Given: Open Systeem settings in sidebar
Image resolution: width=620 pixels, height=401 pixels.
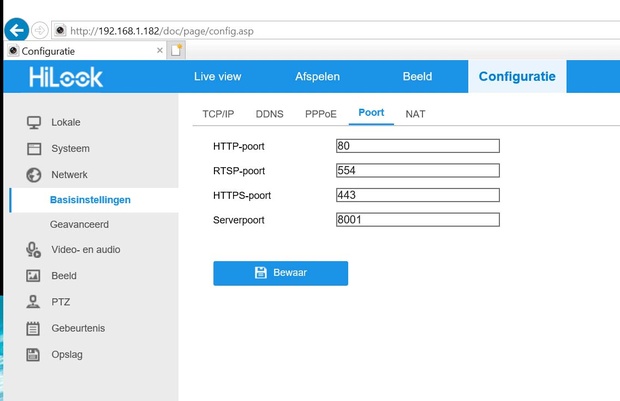Looking at the screenshot, I should (70, 149).
